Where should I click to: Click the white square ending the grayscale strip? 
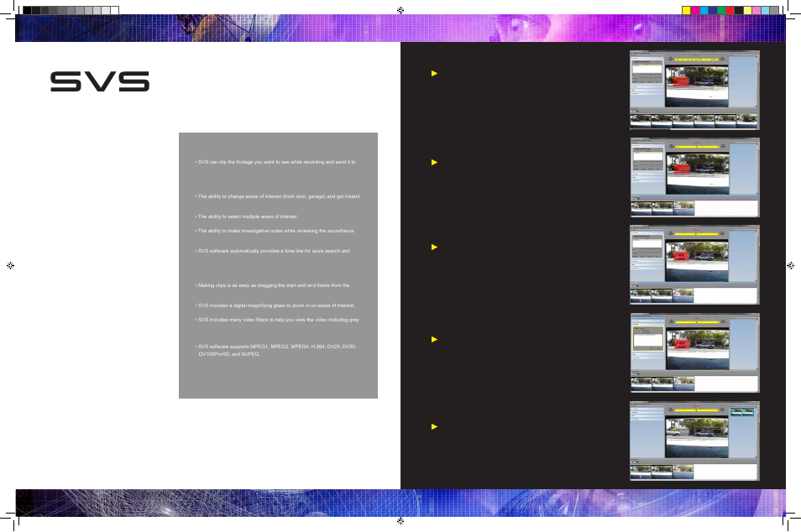(x=115, y=10)
